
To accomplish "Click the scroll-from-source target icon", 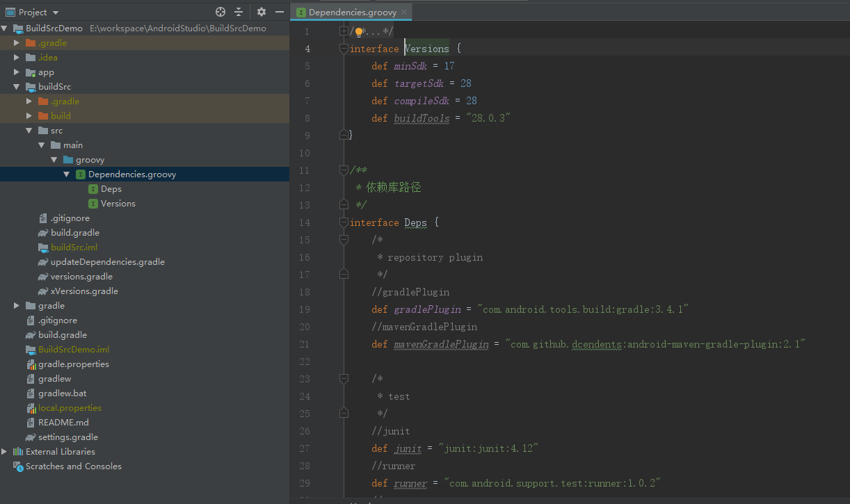I will tap(220, 12).
